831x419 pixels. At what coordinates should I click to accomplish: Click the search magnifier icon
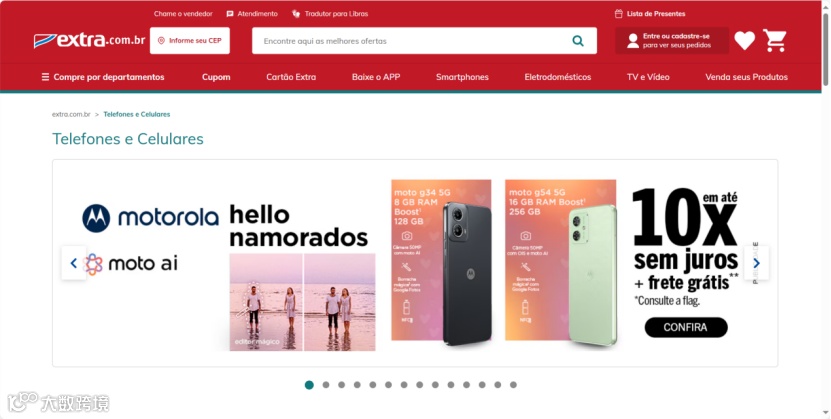pyautogui.click(x=578, y=41)
